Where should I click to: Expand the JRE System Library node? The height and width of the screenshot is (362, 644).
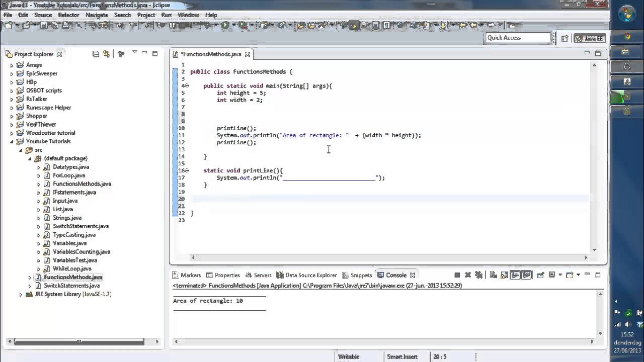(21, 294)
